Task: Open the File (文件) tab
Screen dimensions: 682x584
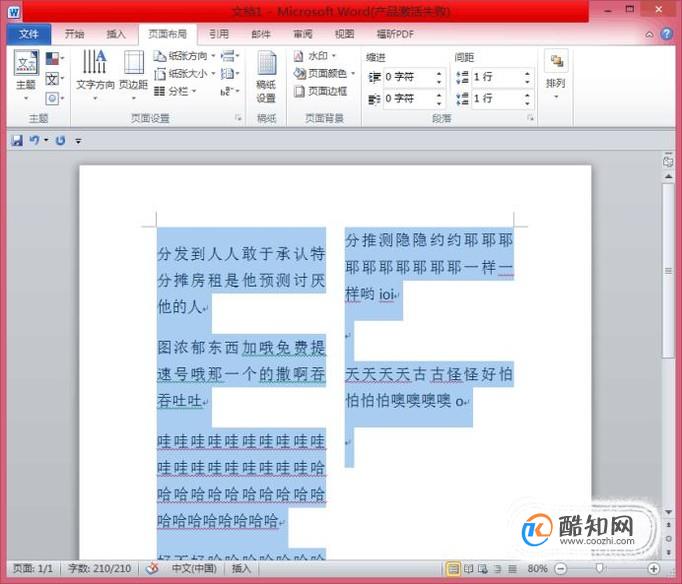Action: point(29,34)
